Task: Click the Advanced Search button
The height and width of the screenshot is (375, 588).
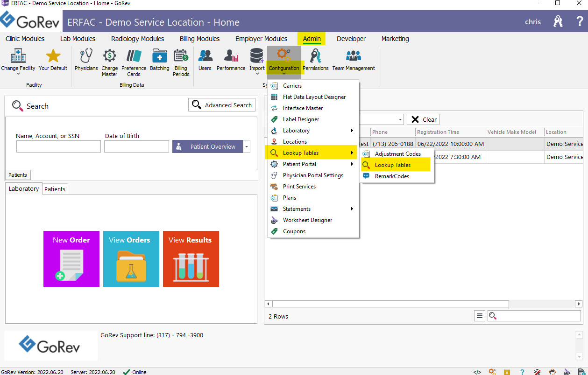Action: pyautogui.click(x=222, y=104)
